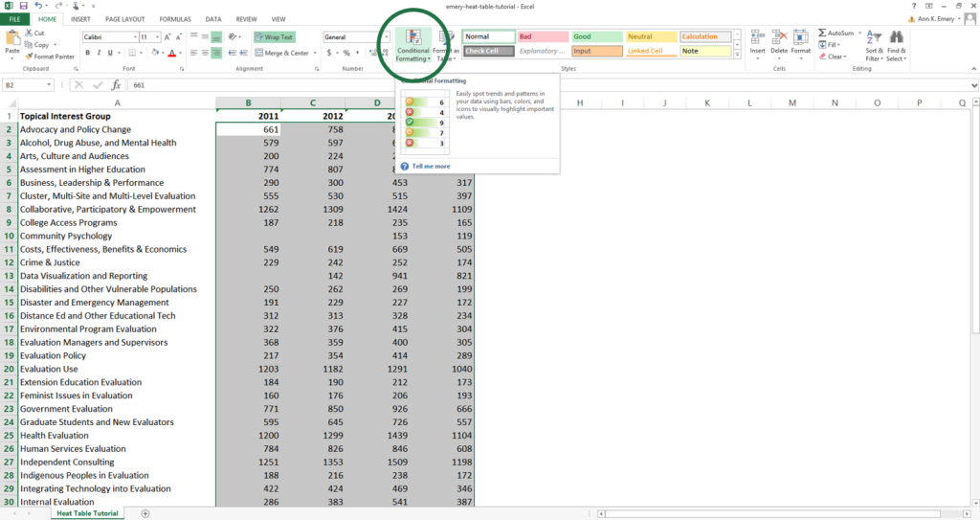Image resolution: width=980 pixels, height=520 pixels.
Task: Apply the Calculation cell style
Action: pos(705,37)
